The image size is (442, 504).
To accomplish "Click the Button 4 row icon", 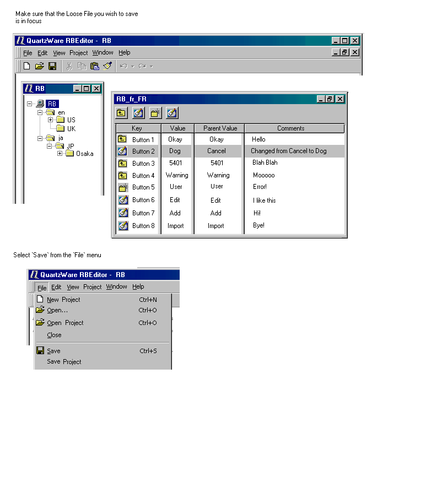I will click(x=122, y=176).
